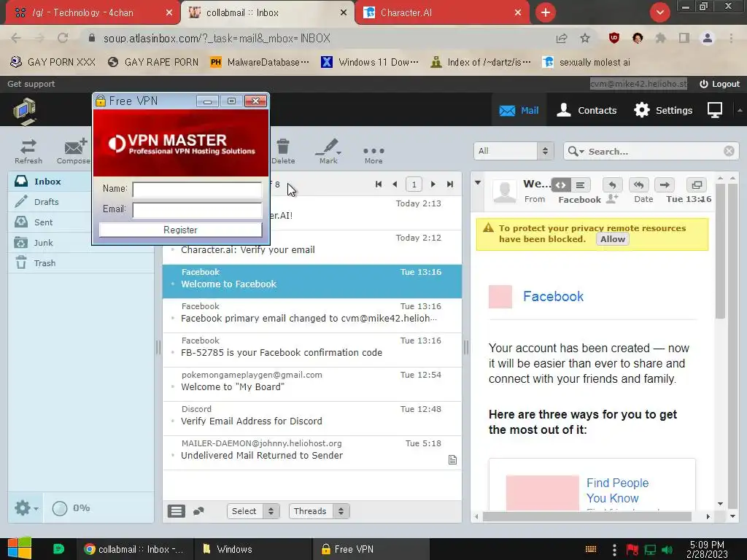Go to last page of messages
Image resolution: width=747 pixels, height=560 pixels.
449,184
